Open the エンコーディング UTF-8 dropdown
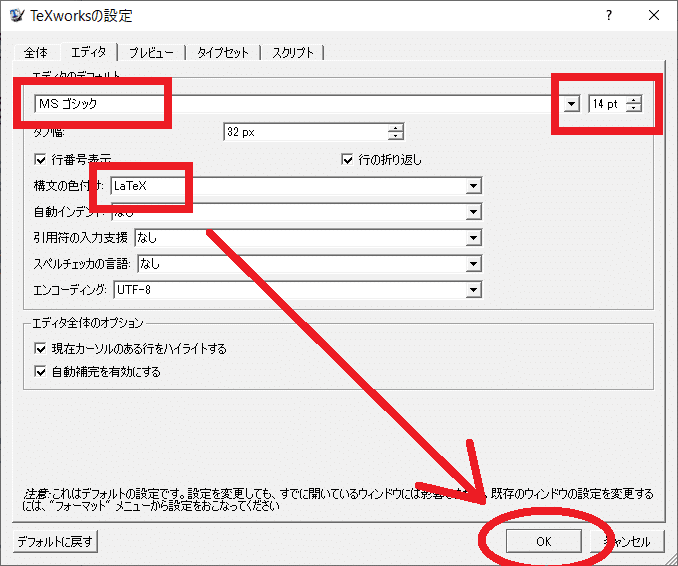 297,290
